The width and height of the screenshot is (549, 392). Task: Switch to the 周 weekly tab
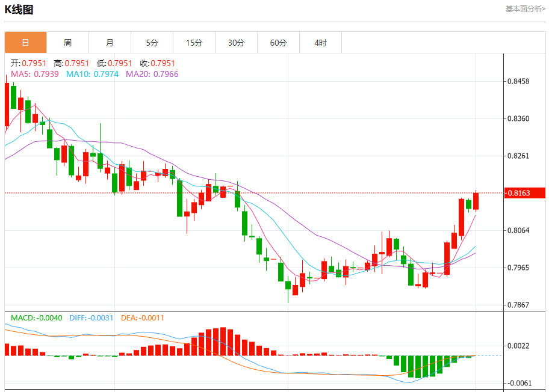[67, 43]
